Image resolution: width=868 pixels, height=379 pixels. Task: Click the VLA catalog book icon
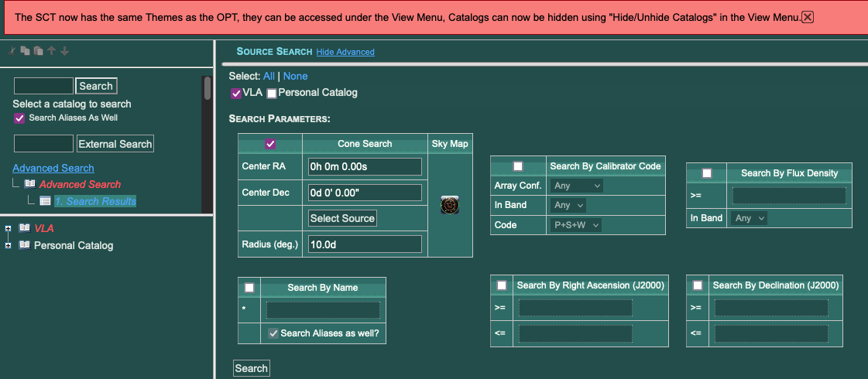pyautogui.click(x=24, y=228)
